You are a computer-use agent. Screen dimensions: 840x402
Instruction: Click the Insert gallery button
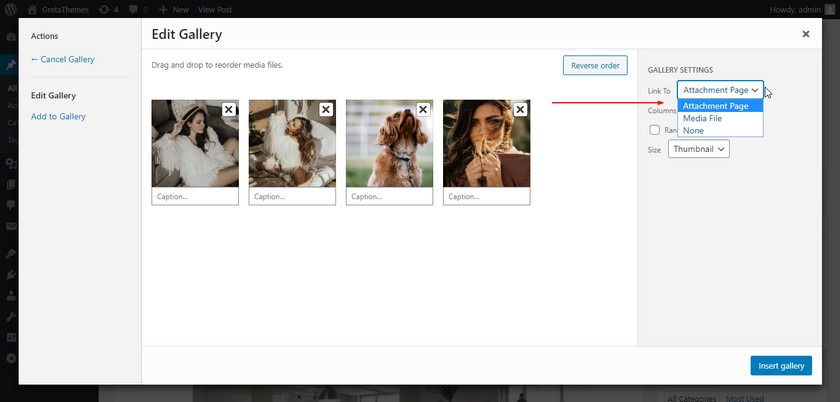781,366
